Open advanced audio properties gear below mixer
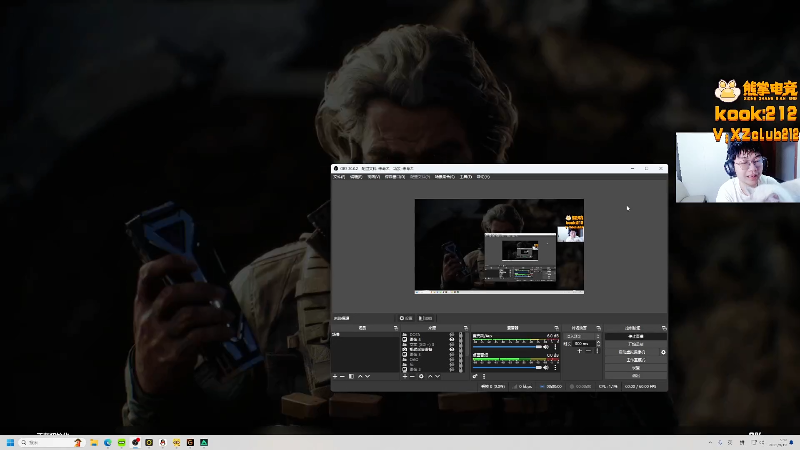This screenshot has height=450, width=800. 475,377
